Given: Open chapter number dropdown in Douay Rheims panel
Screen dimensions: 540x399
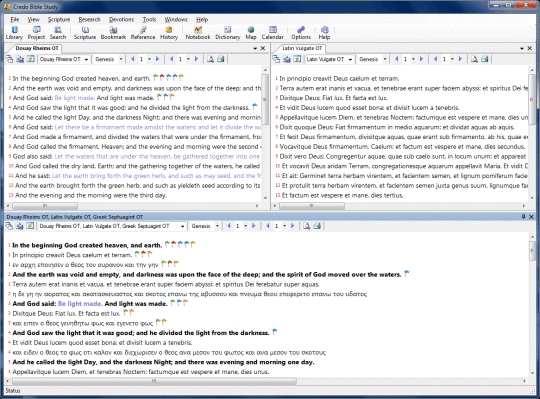Looking at the screenshot, I should tap(149, 59).
